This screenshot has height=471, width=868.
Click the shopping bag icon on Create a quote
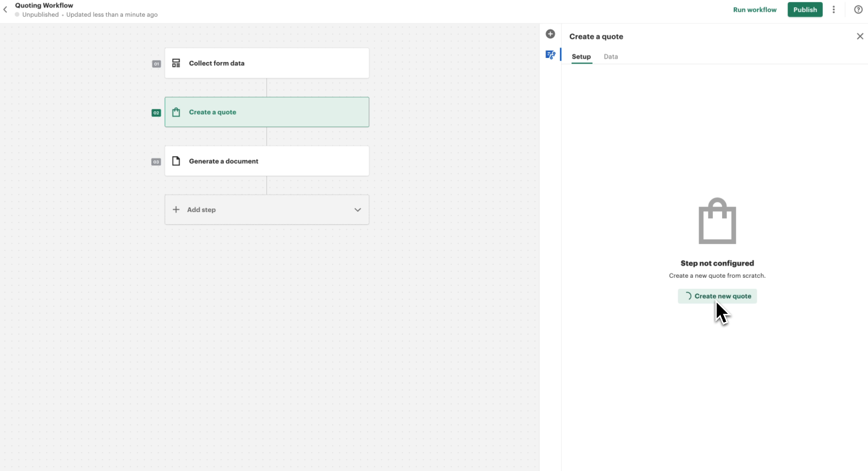[x=176, y=112]
